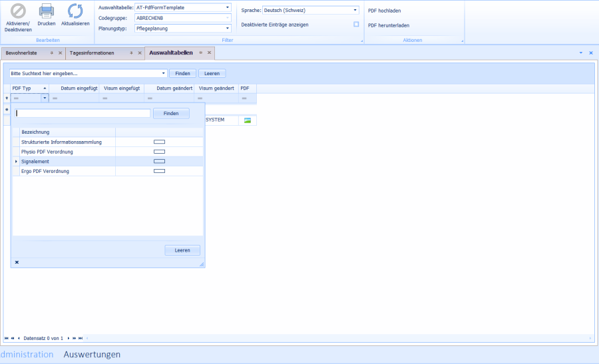
Task: Click the PDF image icon in the SYSTEM row
Action: click(x=248, y=120)
